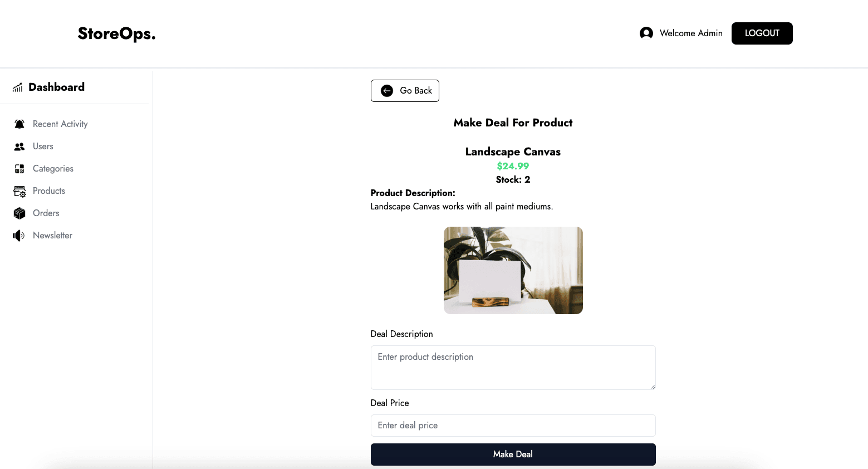Click the Products gear icon

(19, 192)
